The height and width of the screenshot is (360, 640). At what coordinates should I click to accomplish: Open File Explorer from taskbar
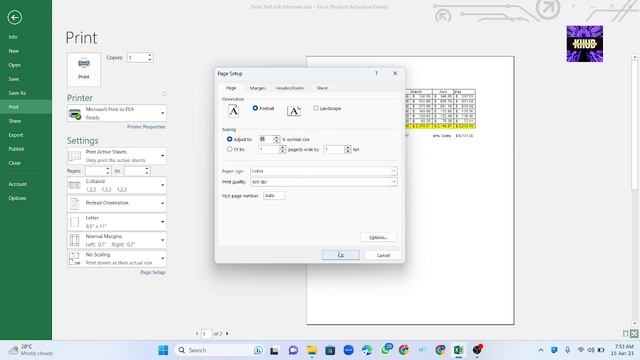tap(312, 350)
